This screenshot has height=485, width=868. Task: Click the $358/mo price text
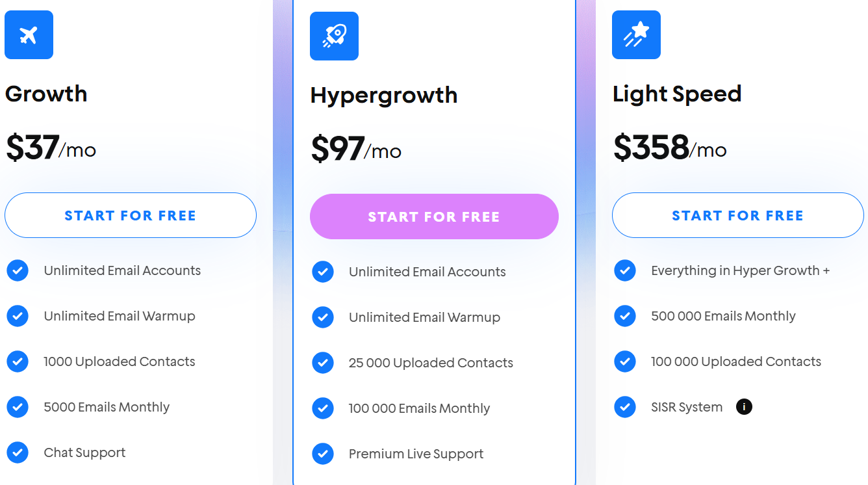pos(669,149)
